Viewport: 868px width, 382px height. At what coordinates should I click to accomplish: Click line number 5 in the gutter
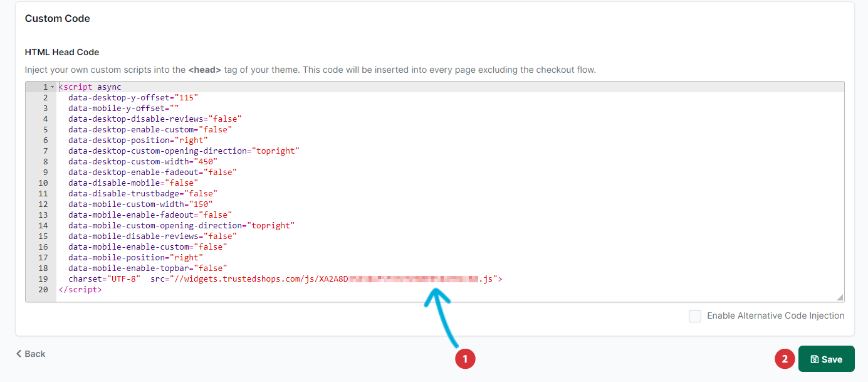(46, 129)
